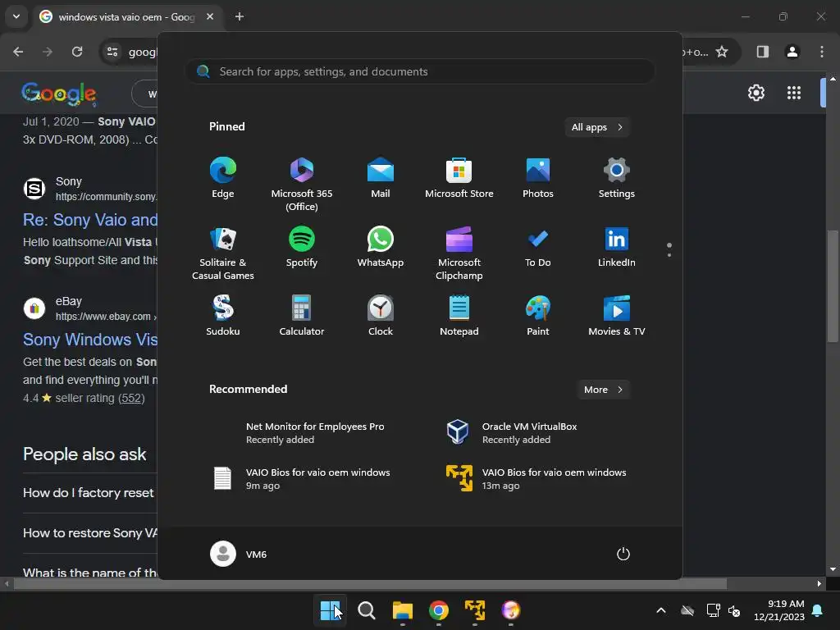
Task: Click the muted volume tray icon
Action: (x=734, y=610)
